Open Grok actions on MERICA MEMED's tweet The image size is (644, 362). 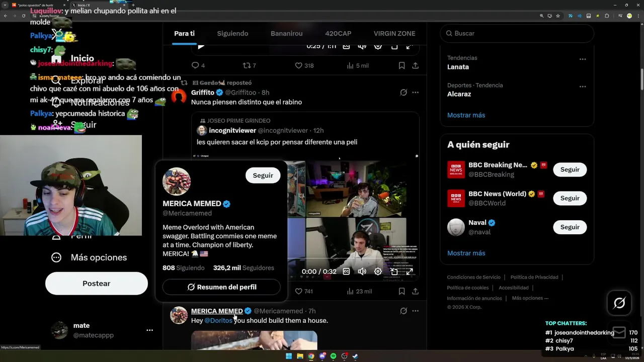click(x=404, y=311)
